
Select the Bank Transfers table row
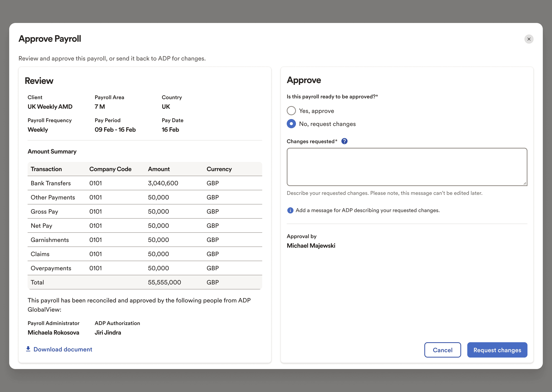pos(145,183)
